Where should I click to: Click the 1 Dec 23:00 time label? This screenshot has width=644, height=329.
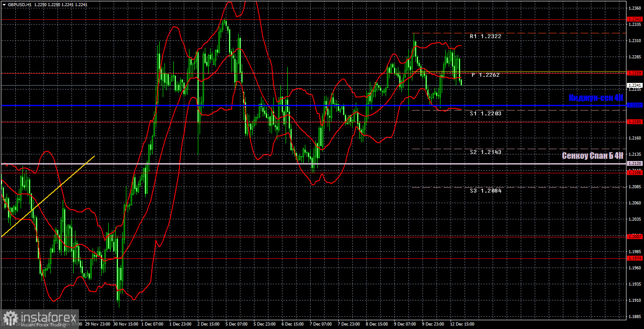180,325
